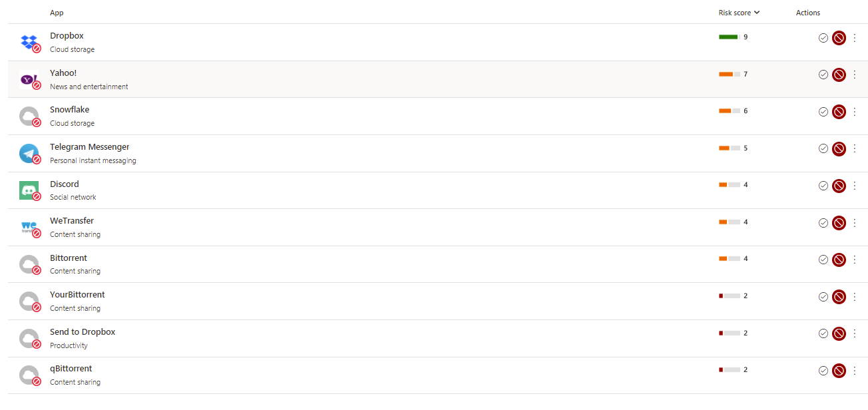The width and height of the screenshot is (868, 410).
Task: Open the Send to Dropbox app link
Action: tap(83, 332)
